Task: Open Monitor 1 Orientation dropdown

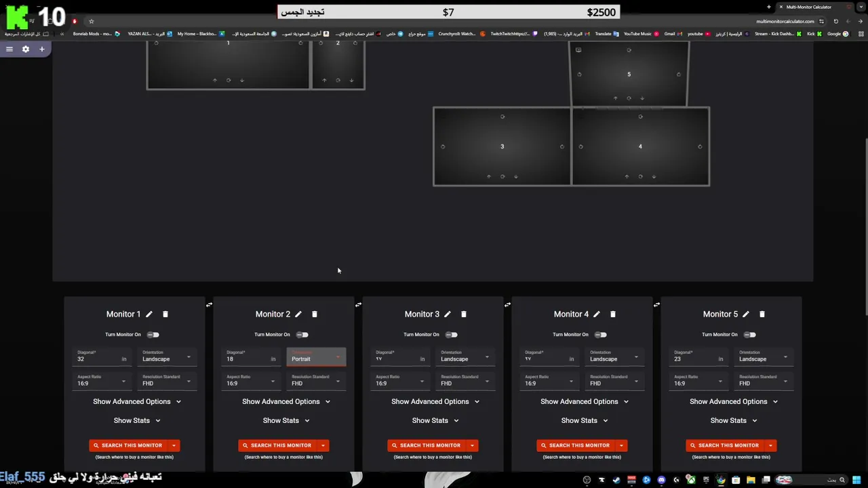Action: coord(167,357)
